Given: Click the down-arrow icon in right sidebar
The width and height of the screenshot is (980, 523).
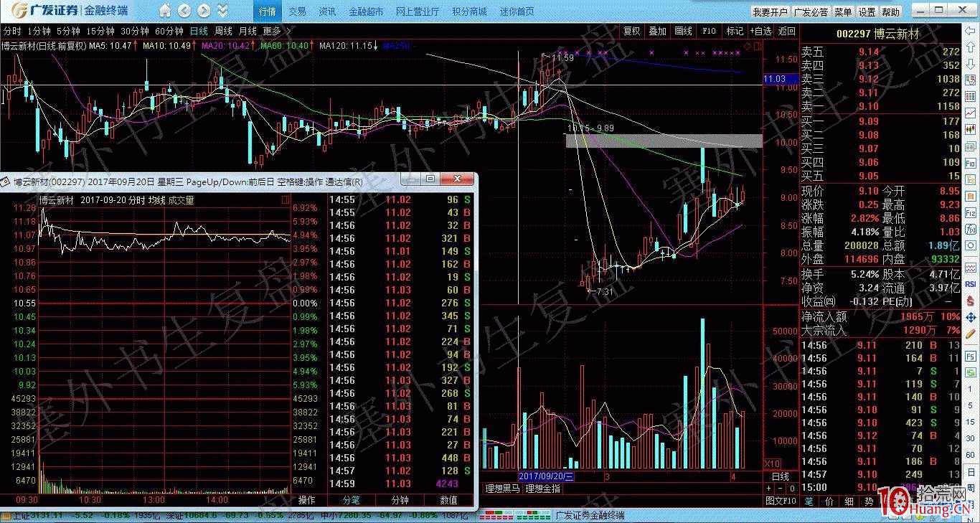Looking at the screenshot, I should [x=970, y=63].
